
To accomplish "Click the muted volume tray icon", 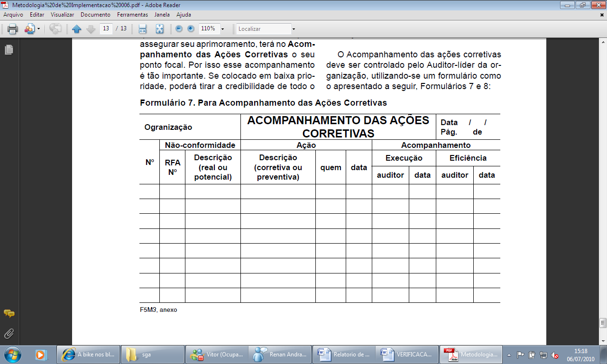I will 554,355.
